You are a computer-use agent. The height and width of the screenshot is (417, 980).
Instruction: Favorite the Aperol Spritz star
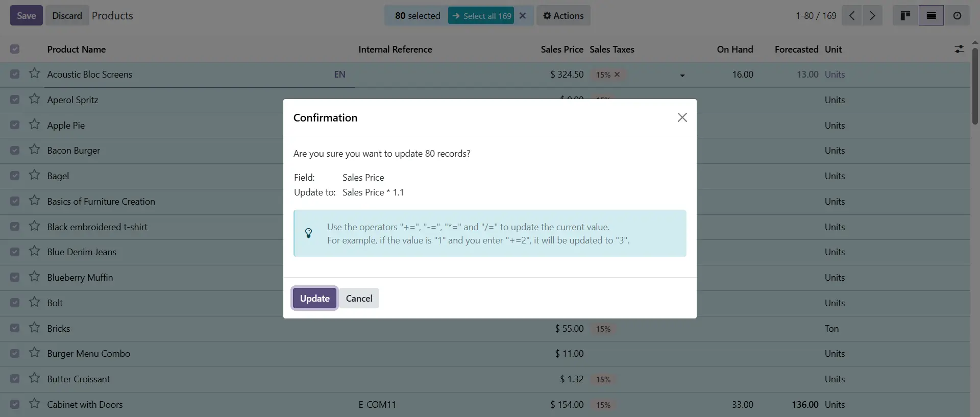34,99
